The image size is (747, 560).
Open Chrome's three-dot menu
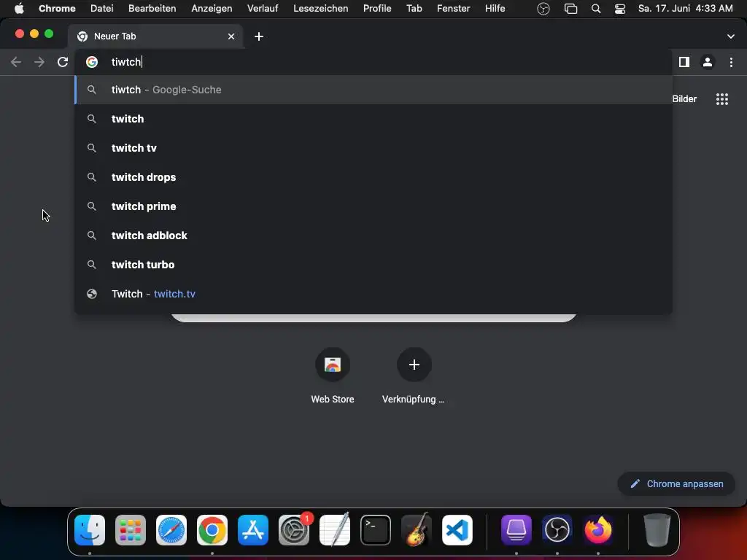[x=731, y=62]
